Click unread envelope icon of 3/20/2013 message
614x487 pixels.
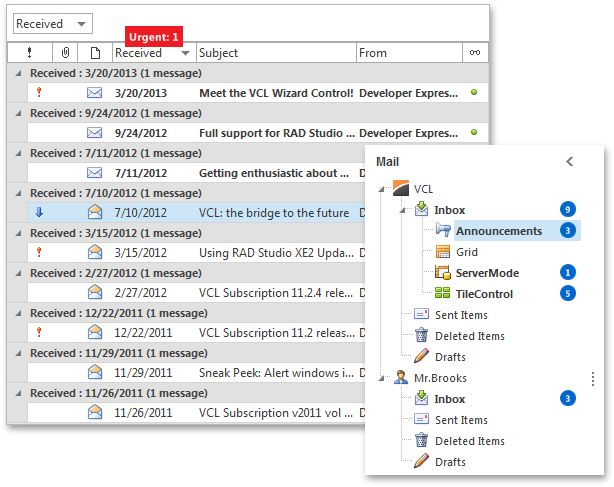coord(94,93)
